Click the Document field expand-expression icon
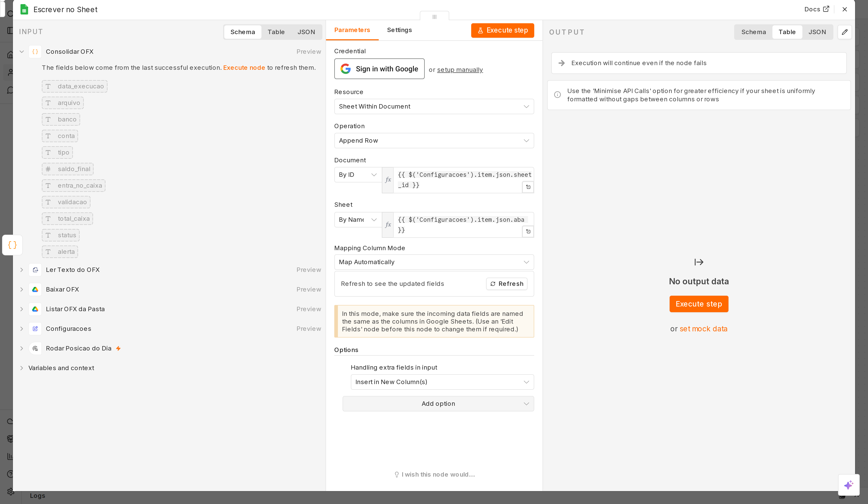Viewport: 868px width, 504px height. pos(528,187)
